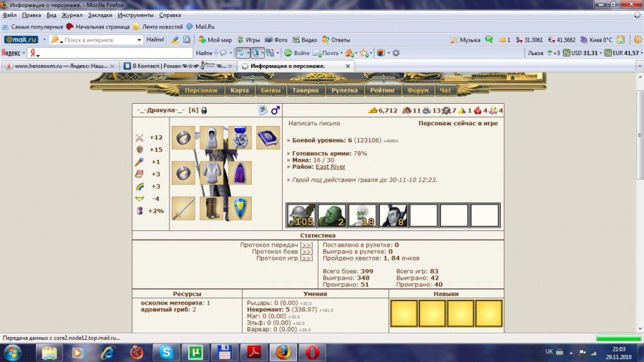Viewport: 644px width, 362px height.
Task: Open the Рулетка navigation tab
Action: click(x=345, y=90)
